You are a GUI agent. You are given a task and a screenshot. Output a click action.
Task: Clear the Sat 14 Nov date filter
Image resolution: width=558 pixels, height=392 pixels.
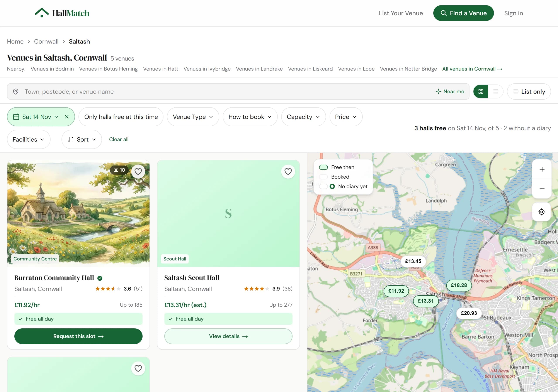point(67,117)
